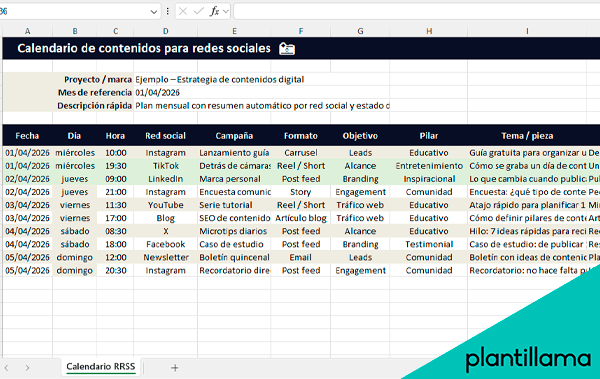
Task: Click the 'Testimonial' pillar cell
Action: pos(429,244)
